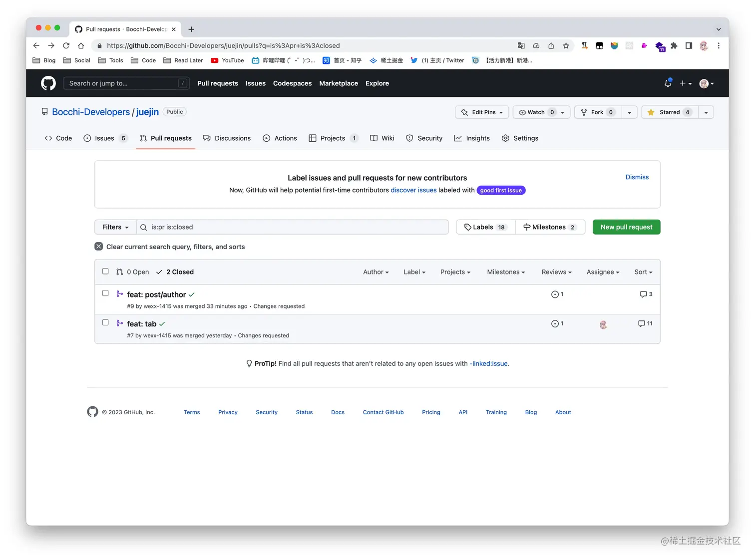Image resolution: width=755 pixels, height=560 pixels.
Task: Click the clear search query X icon
Action: [99, 247]
